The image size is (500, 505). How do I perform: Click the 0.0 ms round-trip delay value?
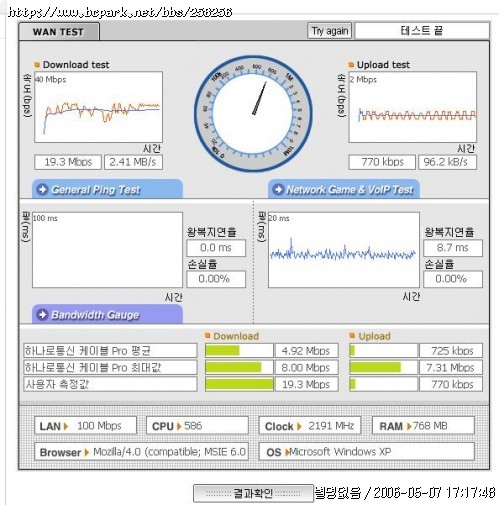(x=216, y=248)
